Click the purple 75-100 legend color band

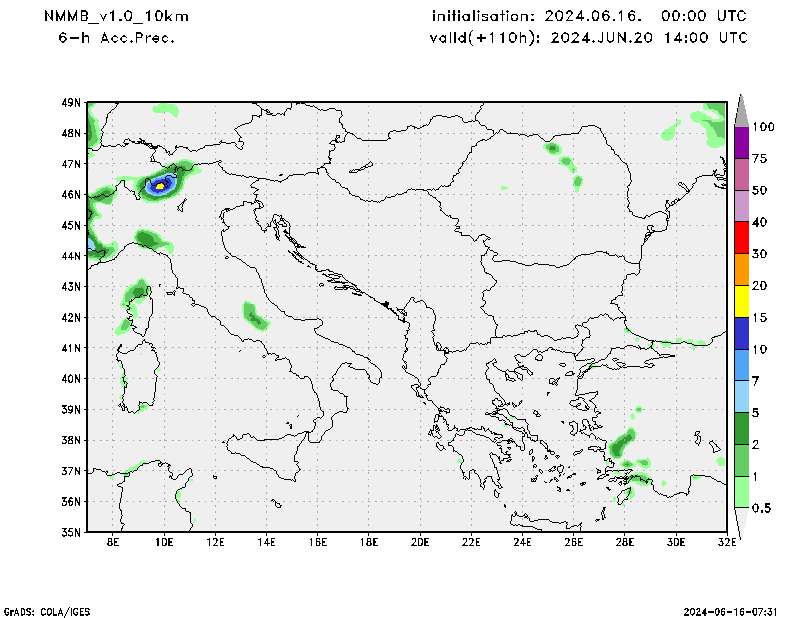pos(742,142)
